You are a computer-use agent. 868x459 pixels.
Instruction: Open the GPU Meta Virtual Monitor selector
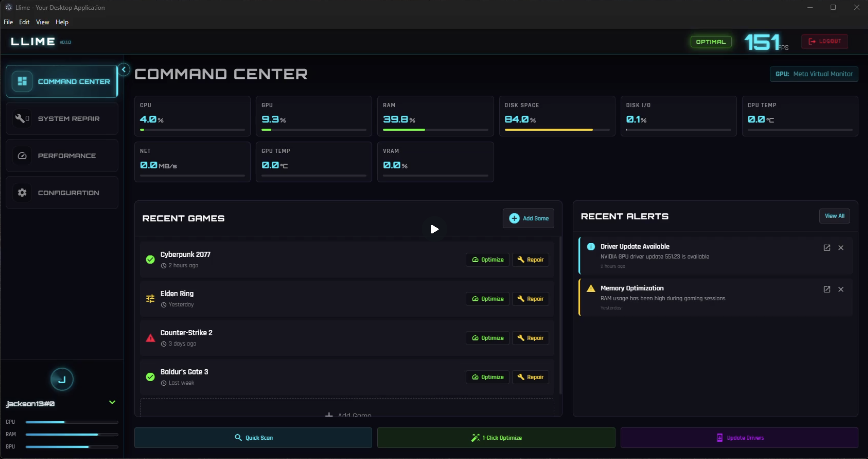click(814, 74)
